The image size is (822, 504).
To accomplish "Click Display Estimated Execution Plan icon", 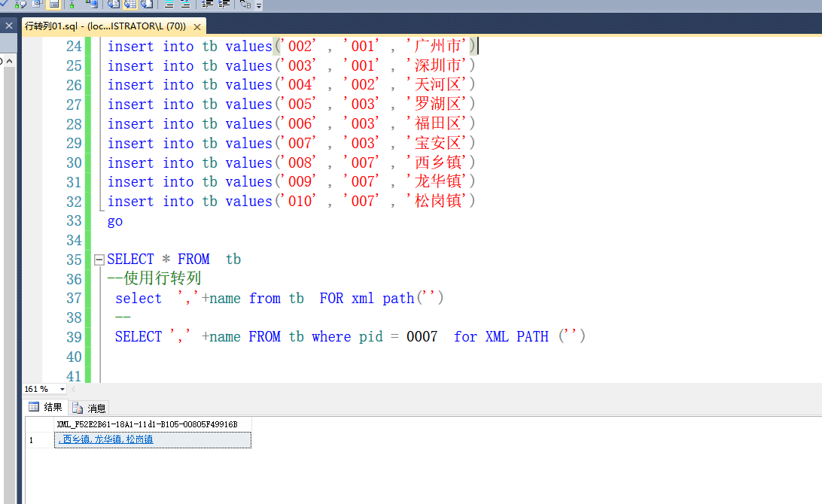I will tap(20, 4).
